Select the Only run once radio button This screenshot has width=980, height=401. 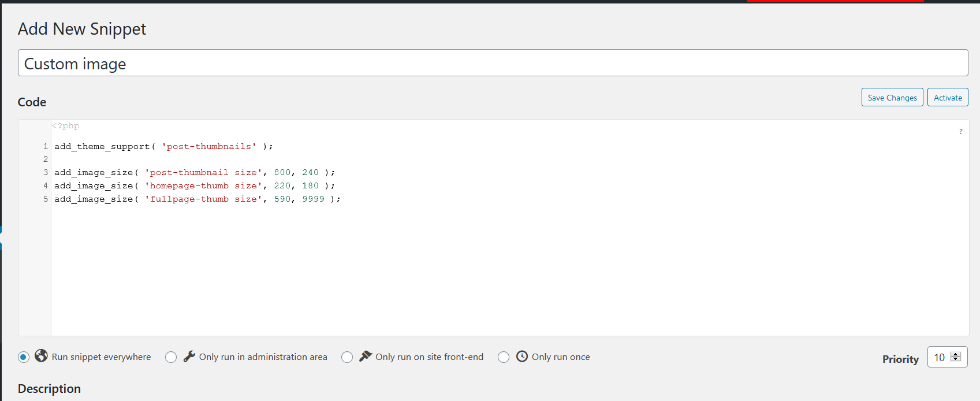(x=504, y=357)
